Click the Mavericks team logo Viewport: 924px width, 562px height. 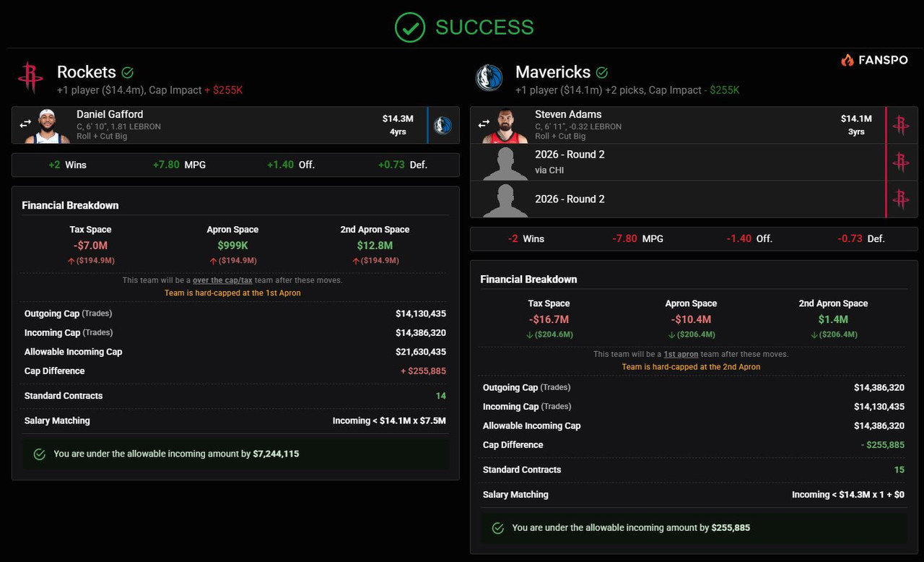(x=489, y=77)
